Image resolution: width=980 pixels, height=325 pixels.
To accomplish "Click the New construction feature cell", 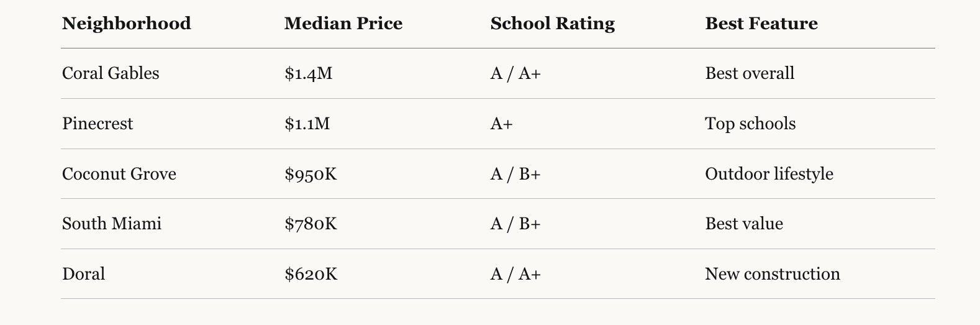I will pos(773,274).
